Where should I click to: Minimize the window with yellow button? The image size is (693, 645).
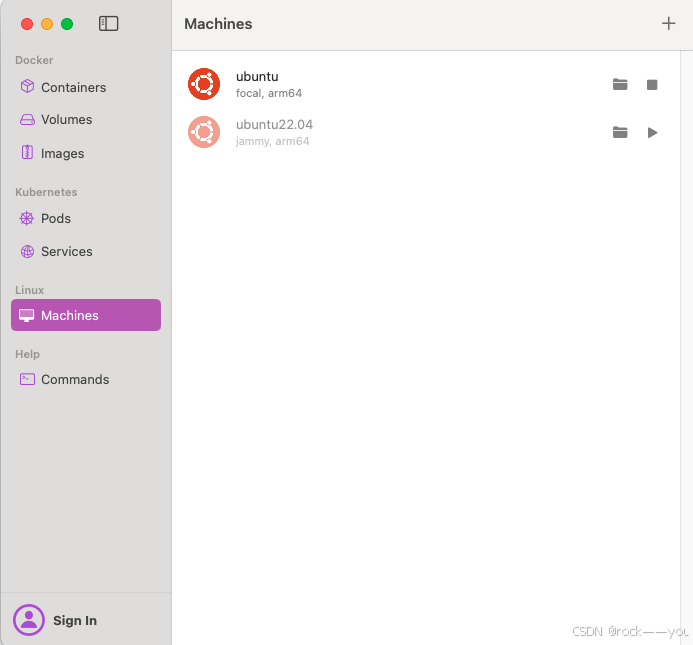(47, 24)
